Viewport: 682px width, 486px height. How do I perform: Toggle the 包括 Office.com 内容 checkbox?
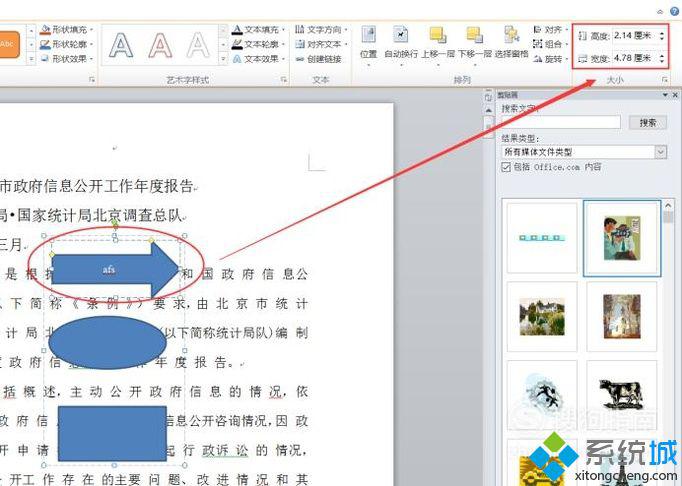506,167
